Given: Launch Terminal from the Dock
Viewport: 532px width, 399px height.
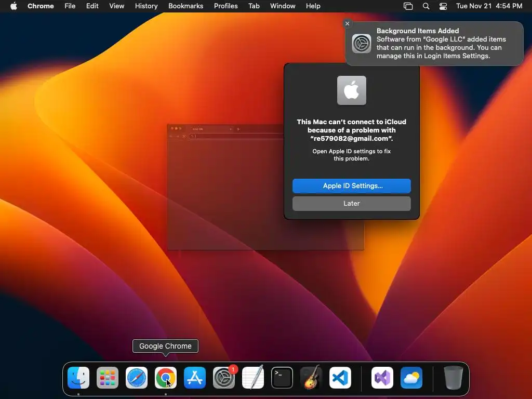Looking at the screenshot, I should (282, 378).
